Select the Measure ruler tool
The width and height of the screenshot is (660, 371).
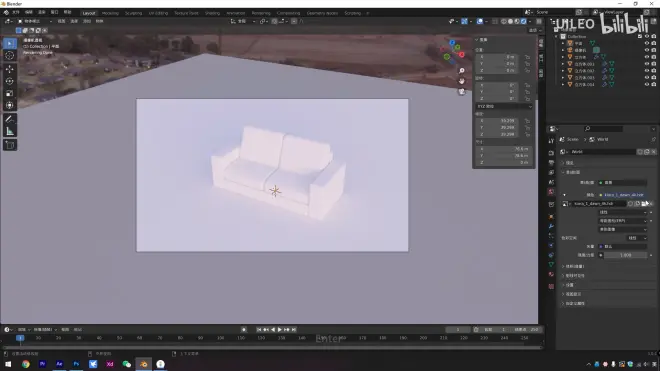click(x=10, y=131)
